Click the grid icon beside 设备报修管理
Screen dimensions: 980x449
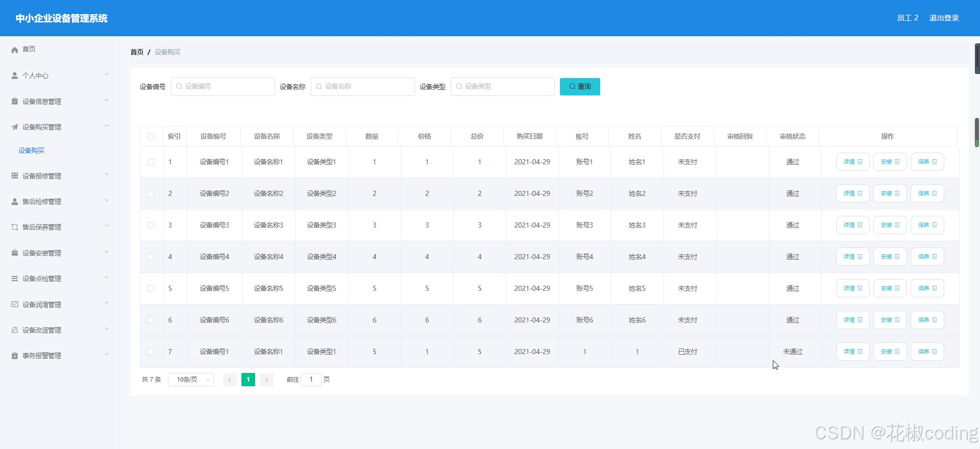tap(15, 176)
